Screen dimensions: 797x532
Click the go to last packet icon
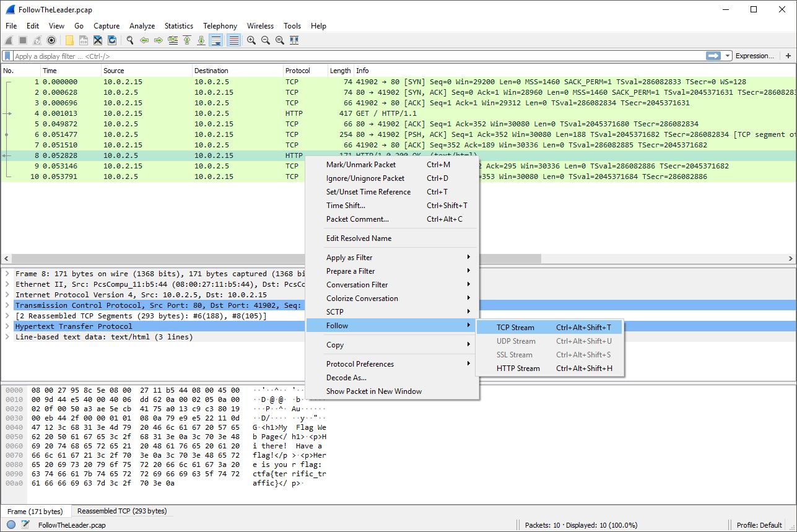[201, 40]
